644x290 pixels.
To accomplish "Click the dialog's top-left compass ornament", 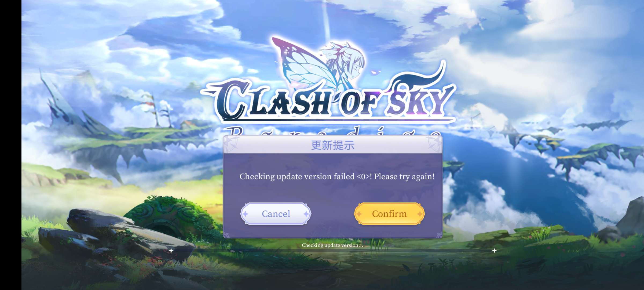I will pos(231,143).
